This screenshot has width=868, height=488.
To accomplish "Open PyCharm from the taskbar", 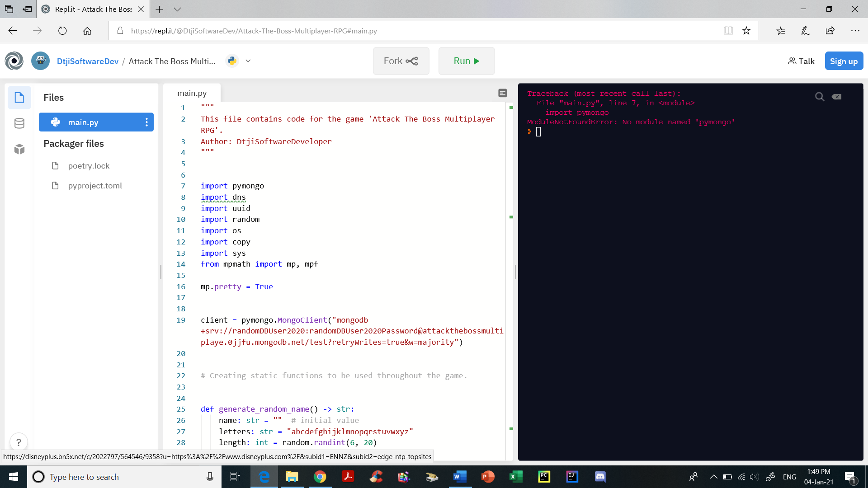I will click(x=544, y=477).
